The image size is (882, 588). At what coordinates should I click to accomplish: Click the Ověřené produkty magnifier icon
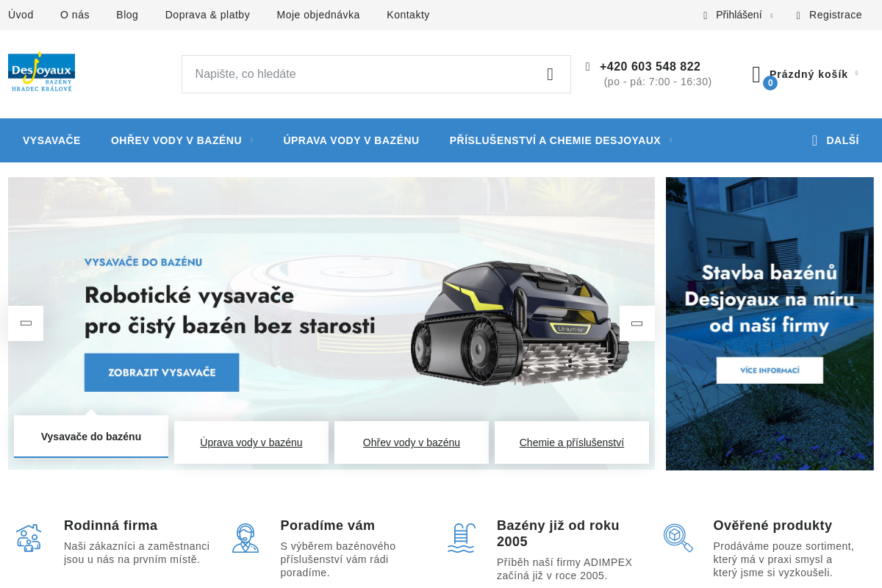pos(678,538)
